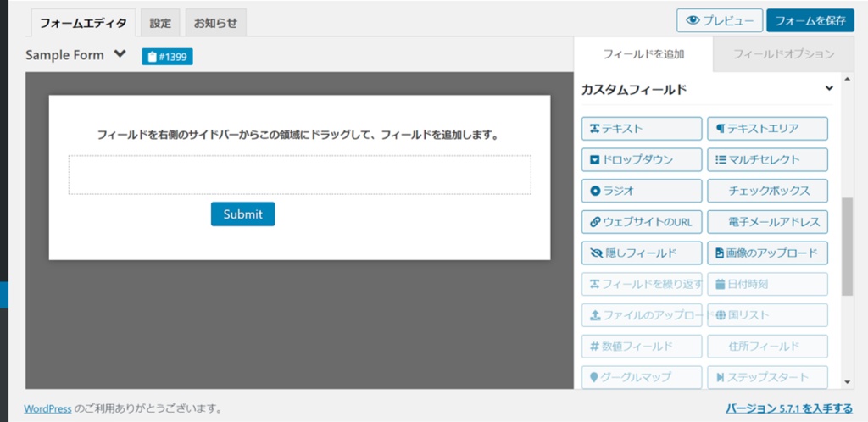Add a マルチセレクト field
Screen dimensions: 868x422
[x=767, y=160]
